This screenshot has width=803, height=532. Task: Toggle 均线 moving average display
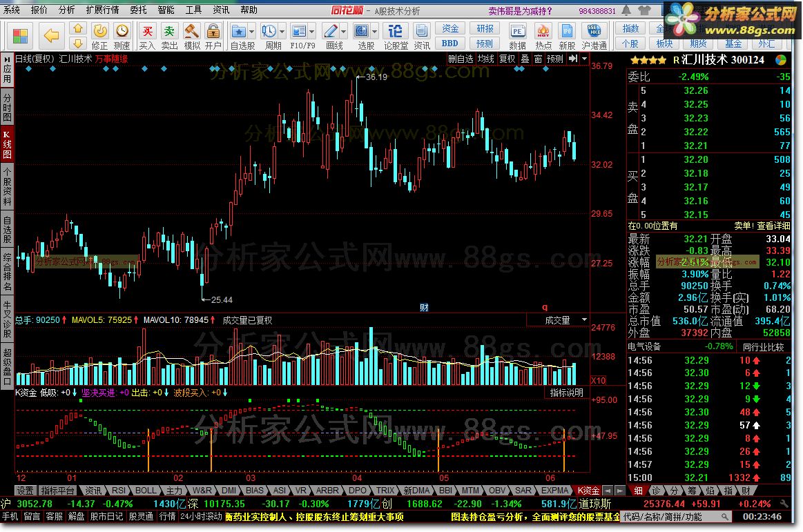pyautogui.click(x=485, y=59)
